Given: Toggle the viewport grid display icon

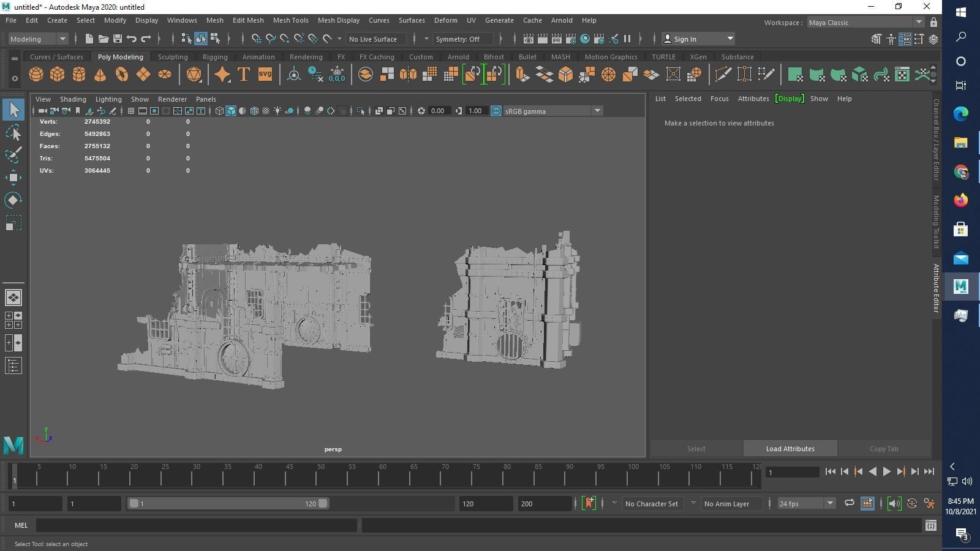Looking at the screenshot, I should click(x=130, y=111).
